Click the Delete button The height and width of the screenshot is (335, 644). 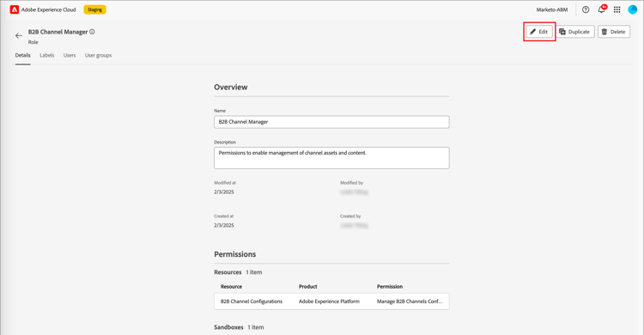point(614,32)
